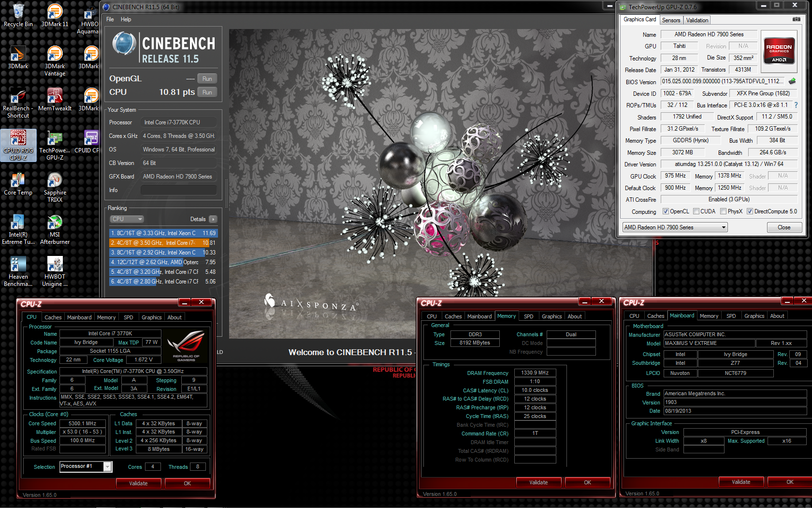The width and height of the screenshot is (812, 508).
Task: Click the GPU Clock 975 MHz value
Action: 675,176
